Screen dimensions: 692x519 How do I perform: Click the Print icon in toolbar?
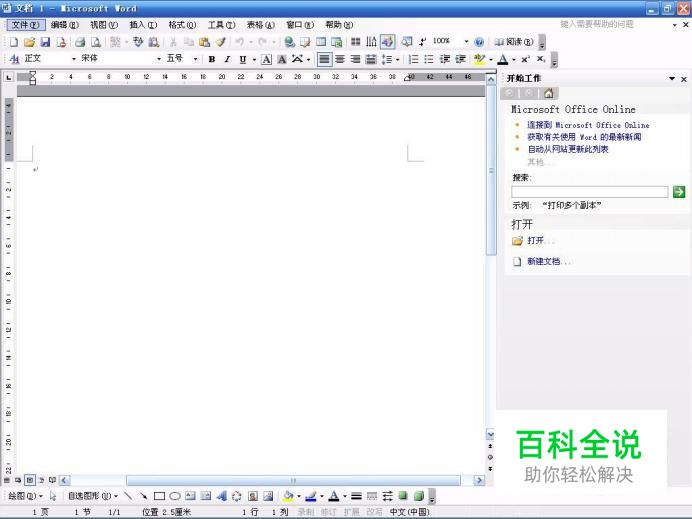coord(80,42)
